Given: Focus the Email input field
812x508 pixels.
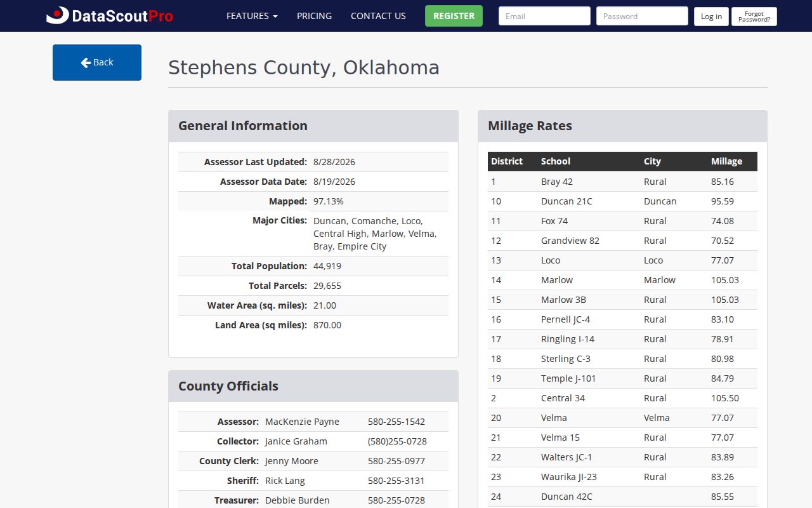Looking at the screenshot, I should point(544,16).
